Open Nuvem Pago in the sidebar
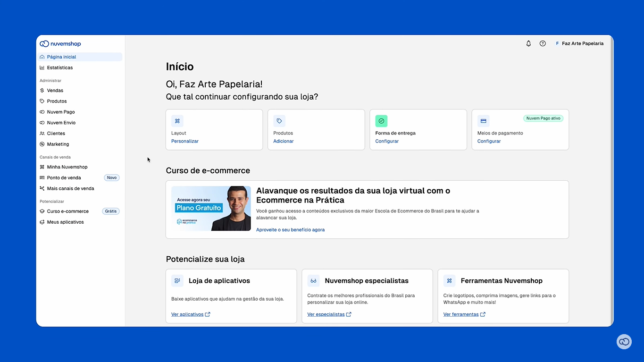Viewport: 644px width, 362px height. tap(79, 112)
